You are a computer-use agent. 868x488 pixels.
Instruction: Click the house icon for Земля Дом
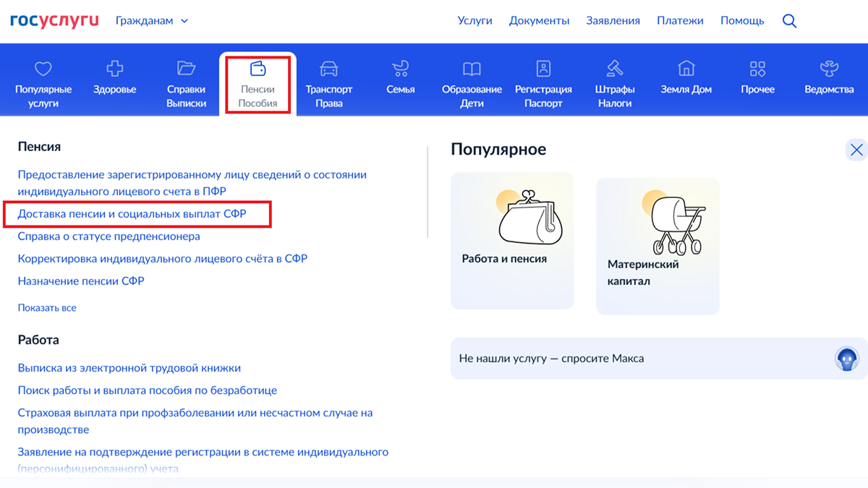tap(686, 69)
